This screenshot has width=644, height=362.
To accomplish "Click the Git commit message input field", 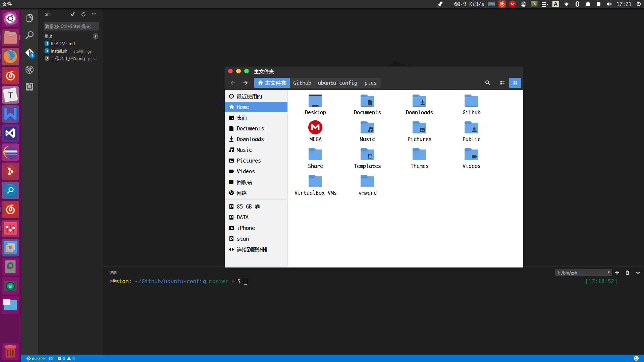I will 71,26.
